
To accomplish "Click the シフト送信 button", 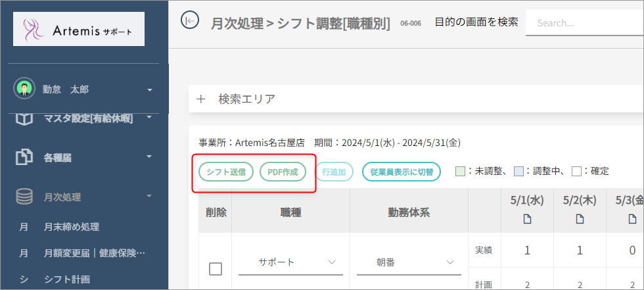I will (x=225, y=172).
